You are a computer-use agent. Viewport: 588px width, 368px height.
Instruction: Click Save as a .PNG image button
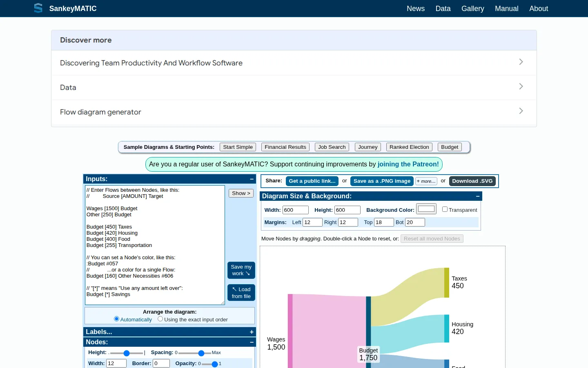coord(382,181)
